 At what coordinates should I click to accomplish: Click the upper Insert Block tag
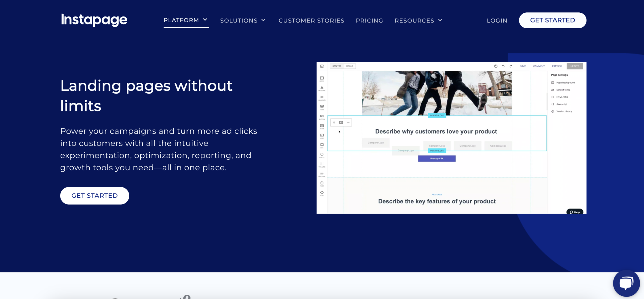437,115
